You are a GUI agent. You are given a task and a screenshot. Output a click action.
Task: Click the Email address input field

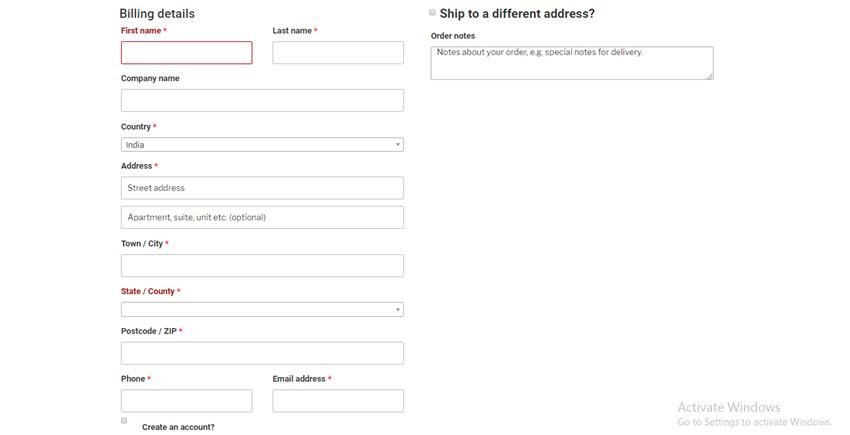(x=338, y=401)
